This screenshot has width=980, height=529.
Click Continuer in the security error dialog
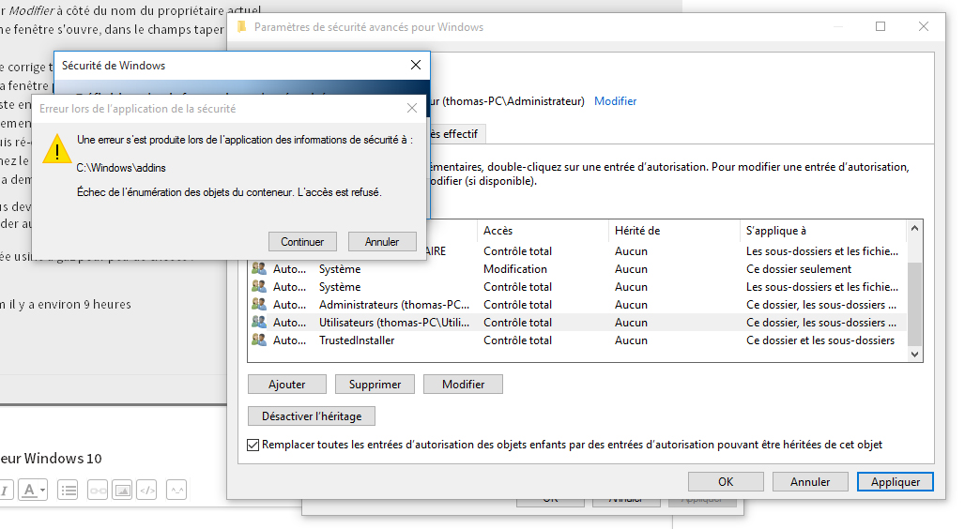pyautogui.click(x=302, y=242)
